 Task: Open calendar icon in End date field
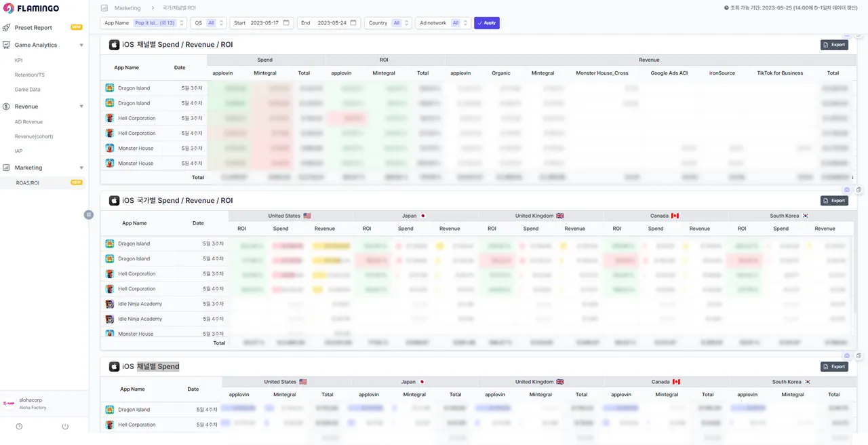tap(353, 23)
